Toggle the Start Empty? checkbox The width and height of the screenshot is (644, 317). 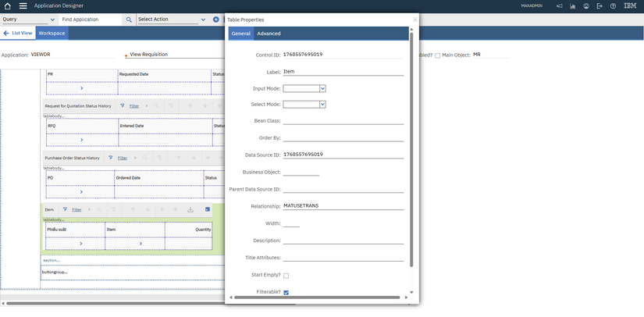(x=286, y=276)
